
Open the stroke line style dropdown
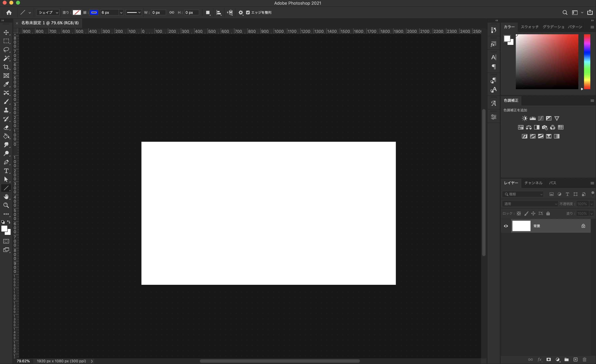[x=134, y=13]
